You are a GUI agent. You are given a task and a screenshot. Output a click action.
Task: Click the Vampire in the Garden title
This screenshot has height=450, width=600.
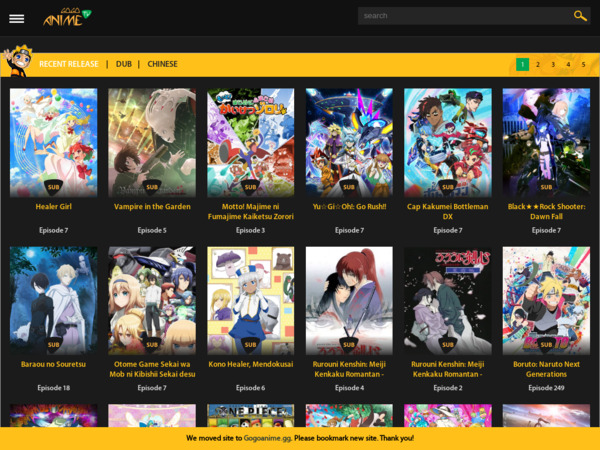(x=152, y=207)
